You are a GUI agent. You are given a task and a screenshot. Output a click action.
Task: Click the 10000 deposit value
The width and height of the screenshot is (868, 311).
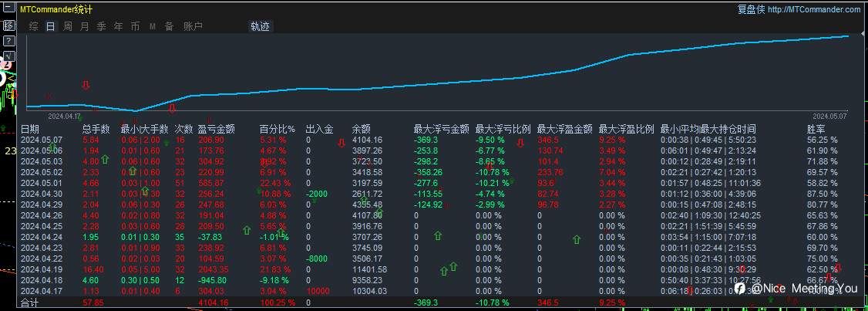click(x=318, y=291)
